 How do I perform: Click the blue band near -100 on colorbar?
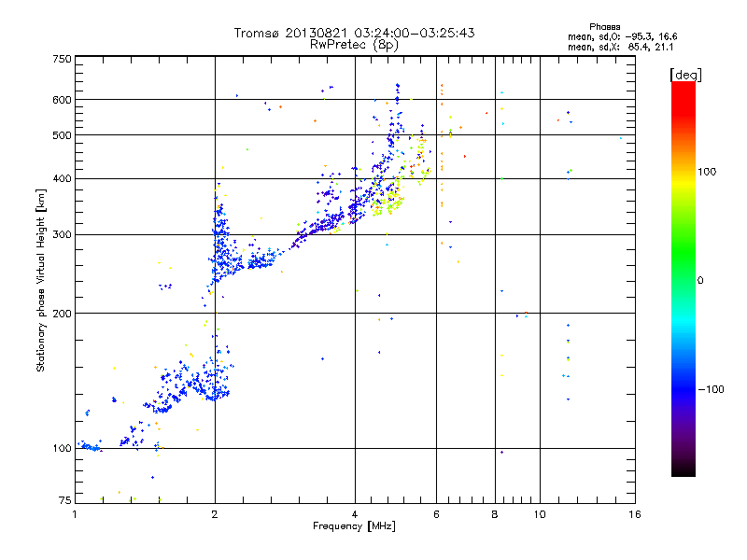click(684, 388)
